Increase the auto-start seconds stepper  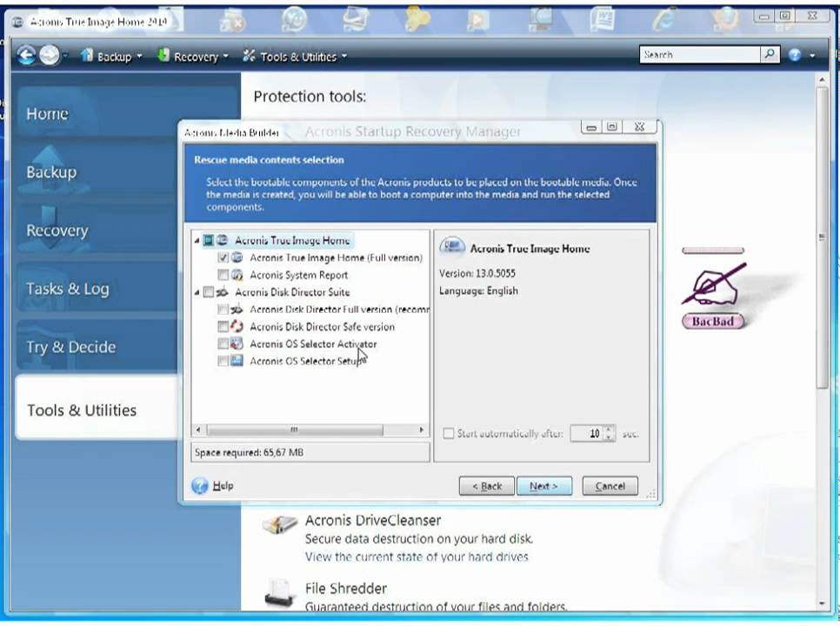coord(609,429)
